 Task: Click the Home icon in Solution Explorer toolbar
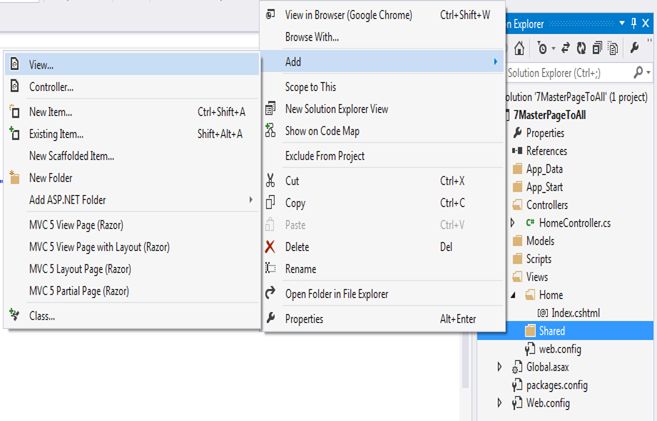click(519, 48)
